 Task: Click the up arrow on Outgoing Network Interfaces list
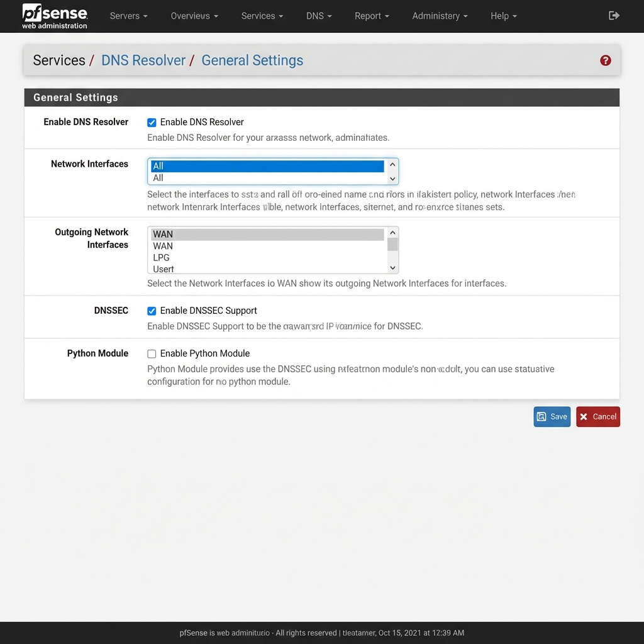point(392,232)
